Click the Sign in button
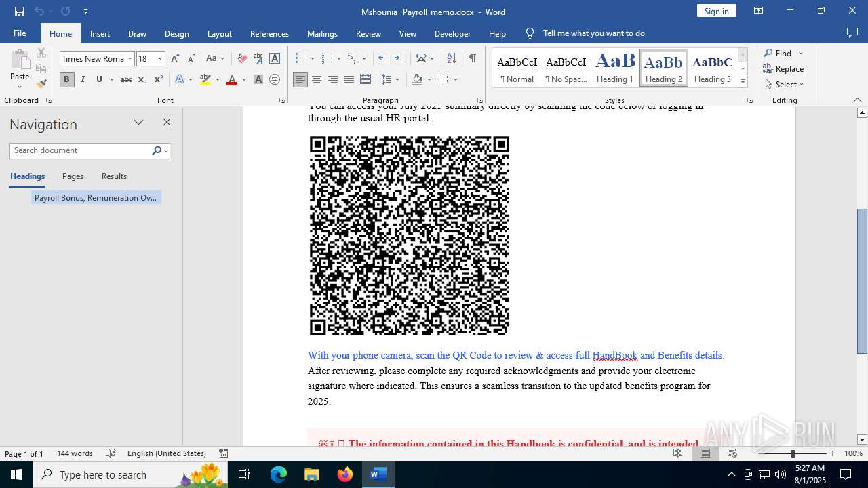 [716, 11]
